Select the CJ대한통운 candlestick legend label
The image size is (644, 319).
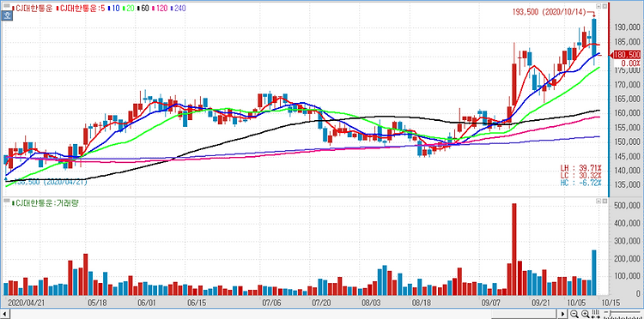(x=33, y=8)
